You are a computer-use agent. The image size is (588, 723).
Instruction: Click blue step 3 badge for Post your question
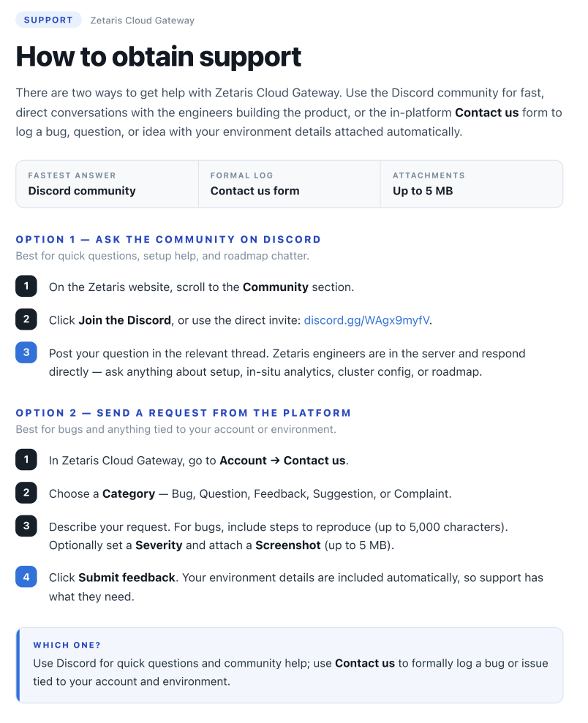click(x=26, y=352)
